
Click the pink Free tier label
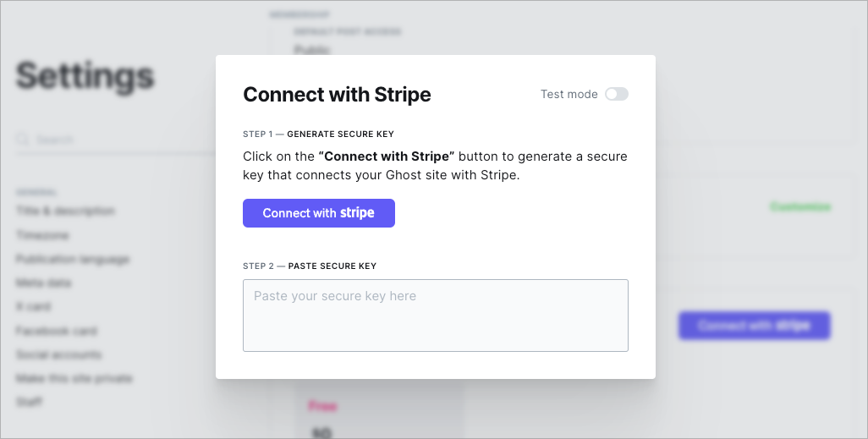pyautogui.click(x=322, y=406)
